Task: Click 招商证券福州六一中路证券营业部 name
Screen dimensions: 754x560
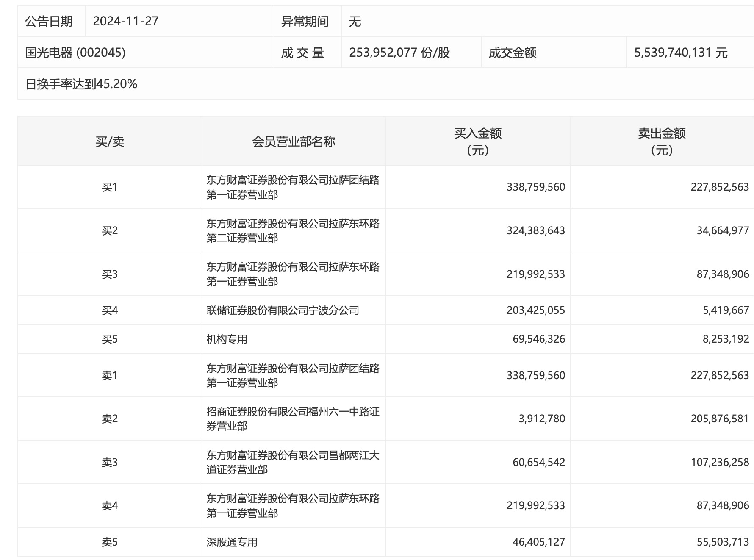Action: click(293, 419)
